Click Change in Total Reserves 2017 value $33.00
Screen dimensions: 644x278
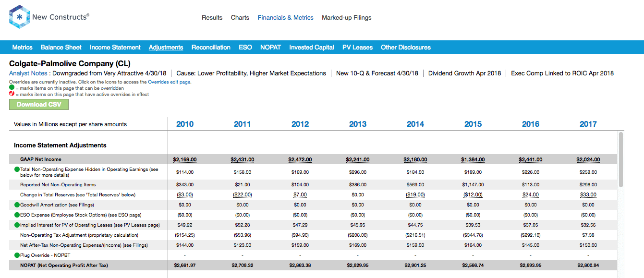pyautogui.click(x=588, y=194)
